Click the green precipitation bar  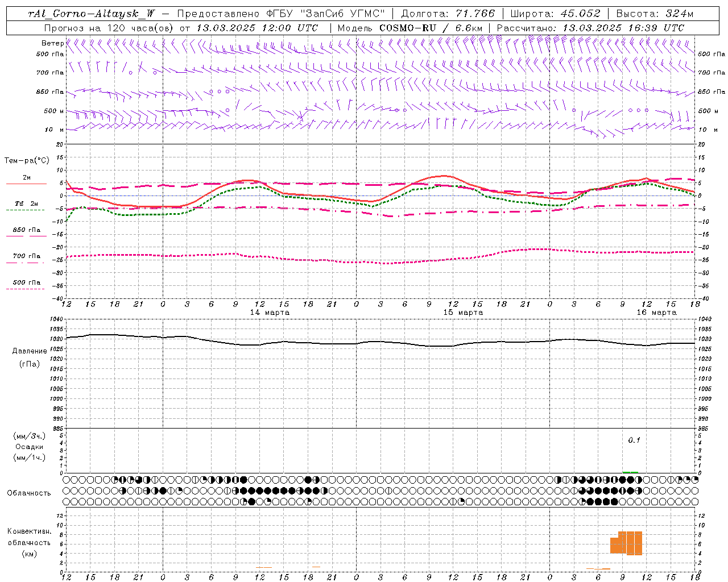[x=630, y=472]
